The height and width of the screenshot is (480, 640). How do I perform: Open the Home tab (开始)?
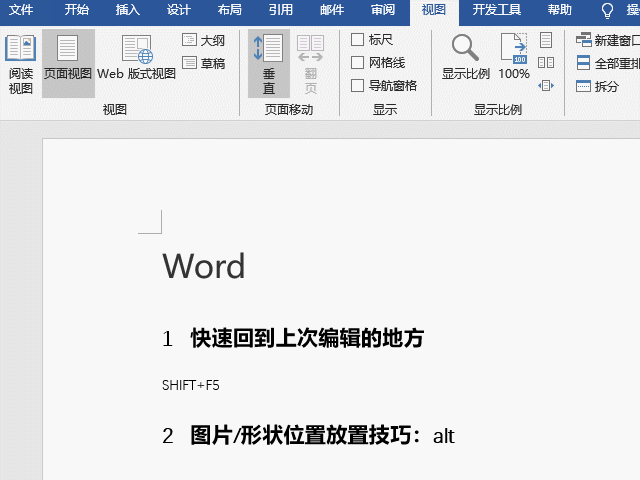pyautogui.click(x=76, y=10)
